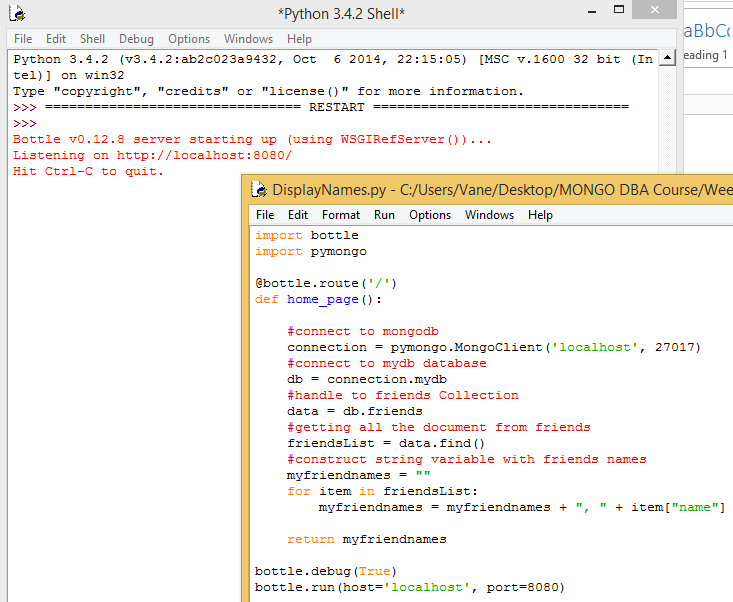The image size is (733, 602).
Task: Open Windows menu in Python Shell
Action: tap(248, 39)
